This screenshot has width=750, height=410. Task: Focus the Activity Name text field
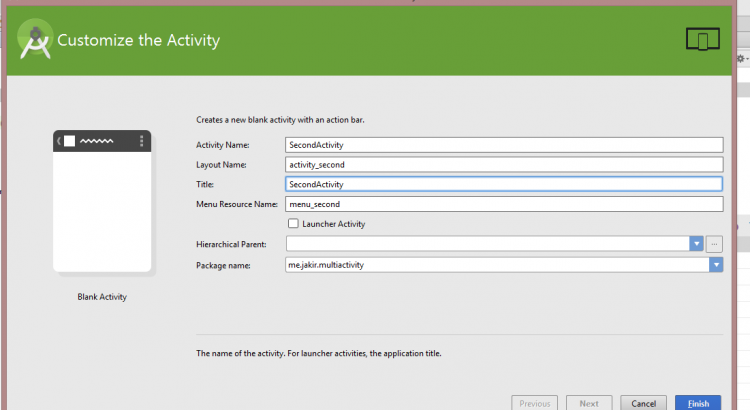click(502, 145)
